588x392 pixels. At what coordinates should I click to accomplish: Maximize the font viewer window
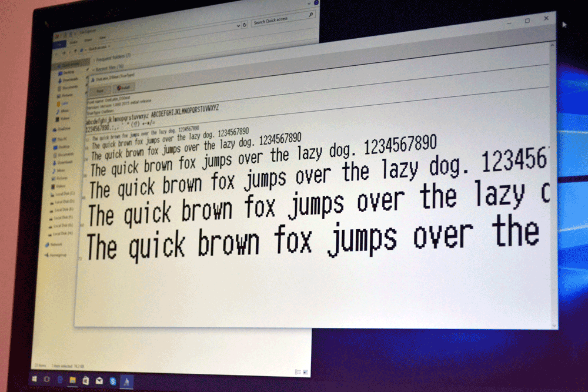coord(527,21)
